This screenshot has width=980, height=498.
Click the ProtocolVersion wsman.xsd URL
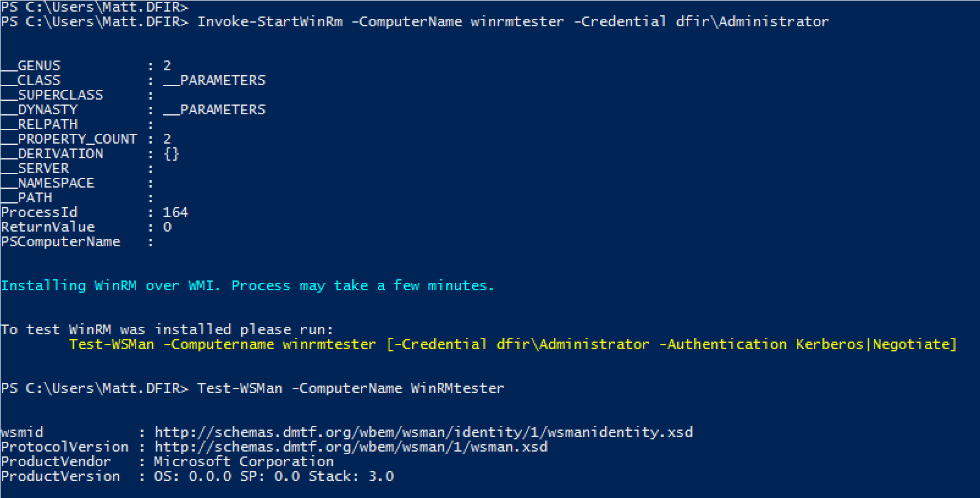click(351, 447)
